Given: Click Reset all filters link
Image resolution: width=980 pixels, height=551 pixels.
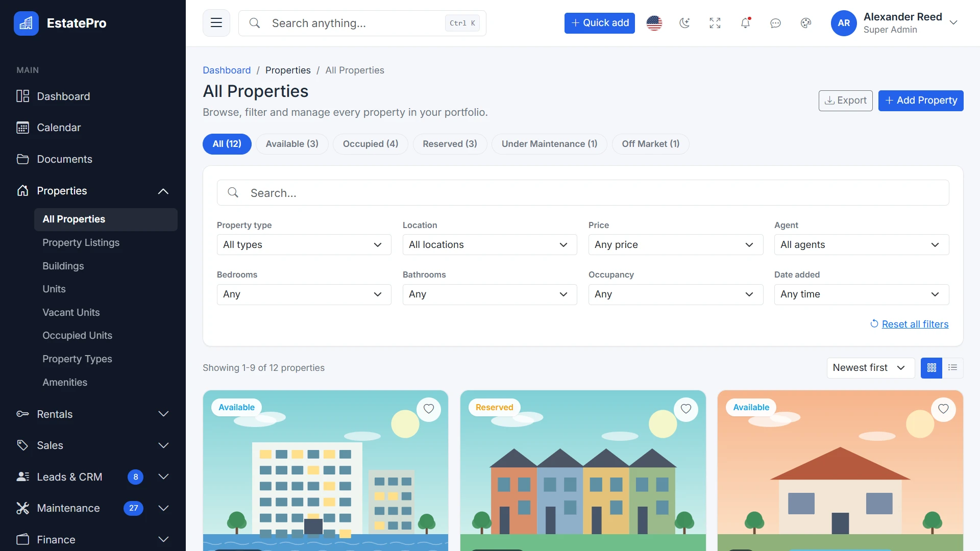Looking at the screenshot, I should click(909, 324).
